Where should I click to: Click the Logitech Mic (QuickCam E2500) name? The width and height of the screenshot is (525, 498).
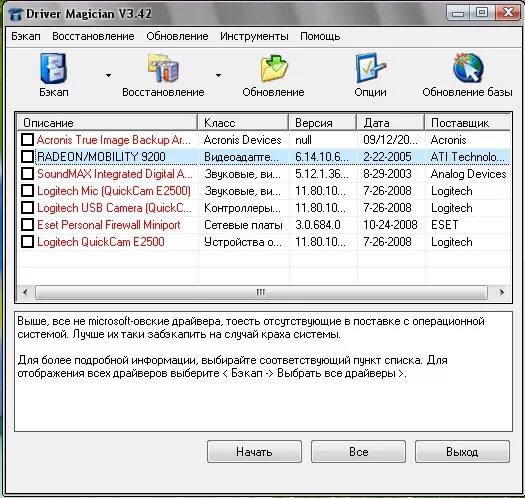click(x=114, y=191)
